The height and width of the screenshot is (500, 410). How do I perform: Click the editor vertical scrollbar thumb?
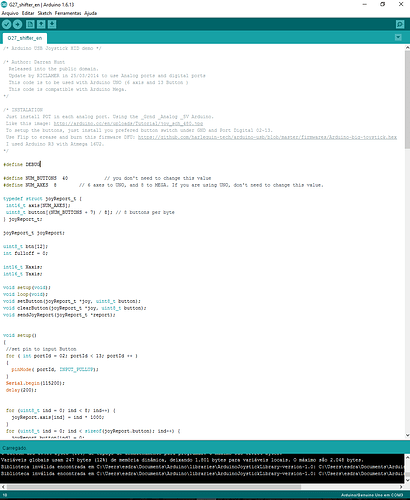click(x=407, y=99)
